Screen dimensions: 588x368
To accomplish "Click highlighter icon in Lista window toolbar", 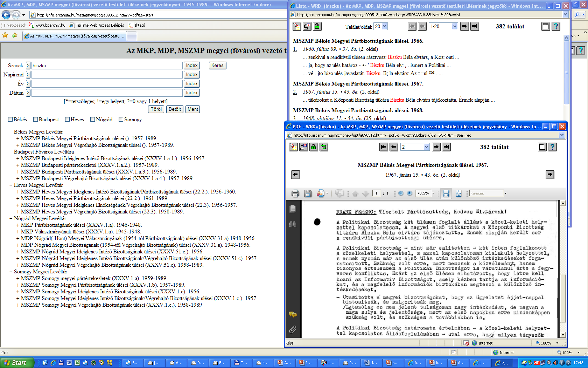I will tap(297, 26).
